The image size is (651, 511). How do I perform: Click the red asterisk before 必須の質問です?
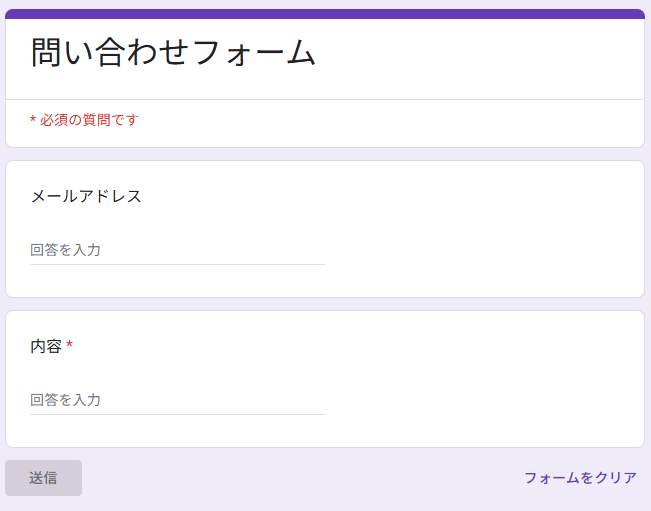(33, 120)
